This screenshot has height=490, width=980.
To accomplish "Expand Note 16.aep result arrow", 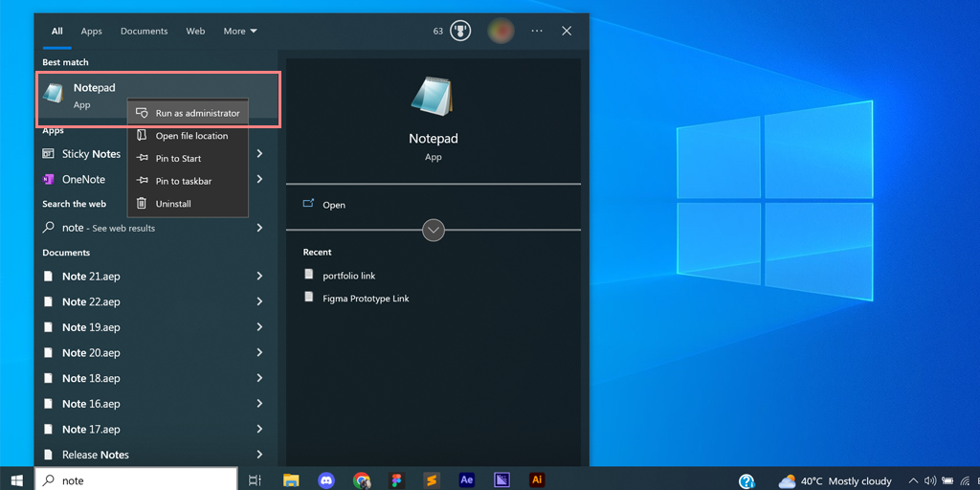I will (260, 404).
